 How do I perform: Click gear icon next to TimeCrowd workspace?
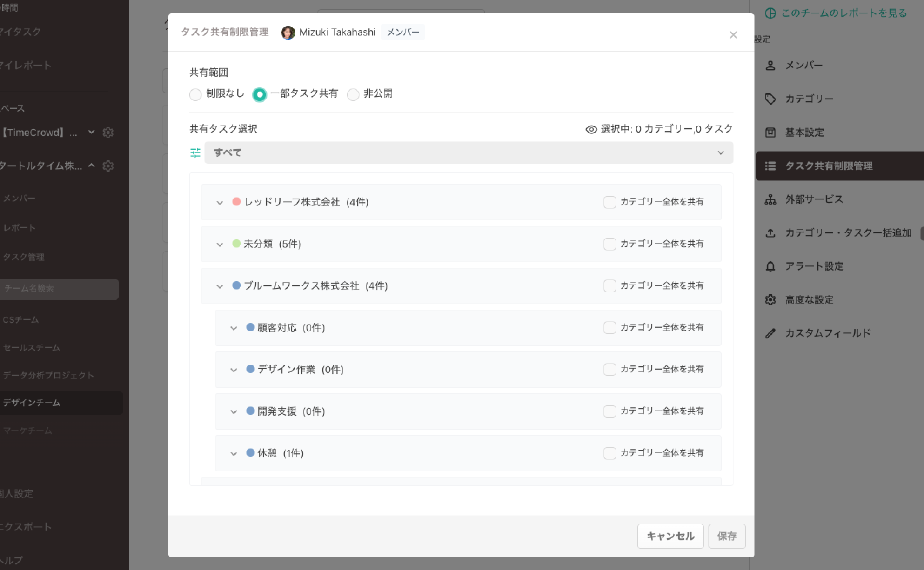click(x=108, y=133)
